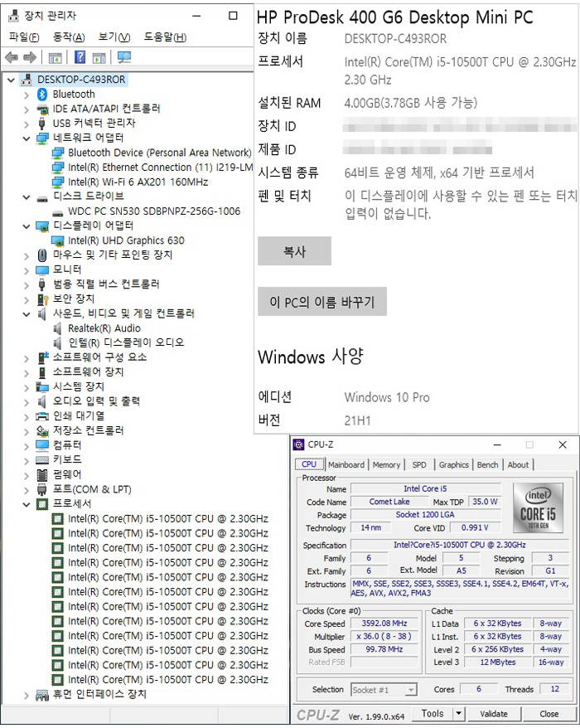Switch to the Graphics tab in CPU-Z
Image resolution: width=580 pixels, height=728 pixels.
[454, 465]
